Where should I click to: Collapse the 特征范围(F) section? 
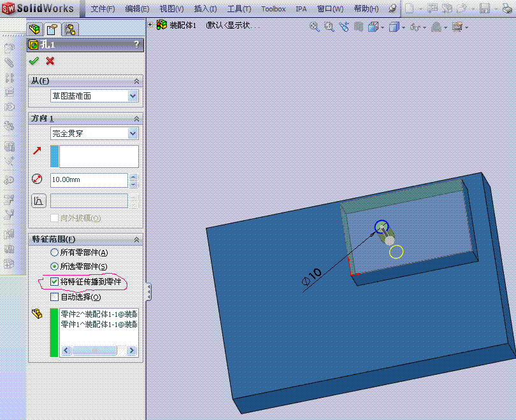pos(136,240)
